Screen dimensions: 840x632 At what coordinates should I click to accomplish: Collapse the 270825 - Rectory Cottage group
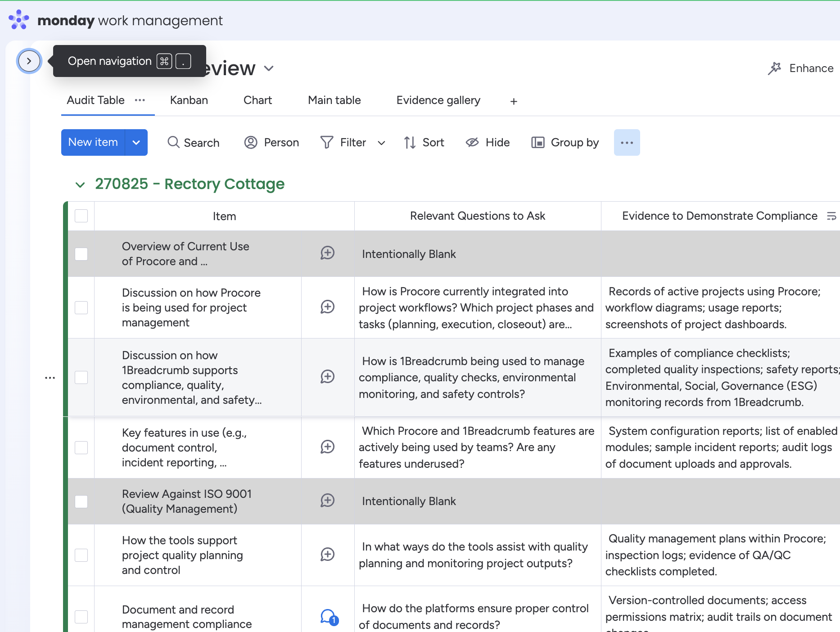click(x=80, y=185)
